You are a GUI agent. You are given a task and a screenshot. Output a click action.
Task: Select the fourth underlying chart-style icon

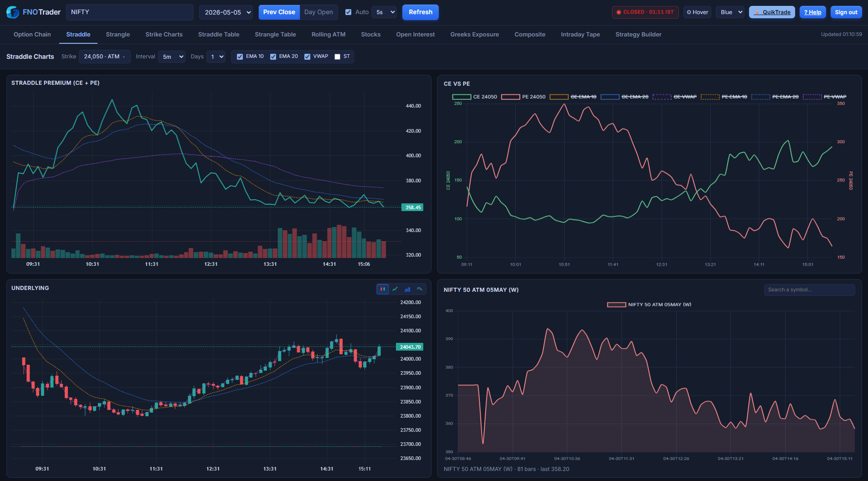pyautogui.click(x=420, y=289)
